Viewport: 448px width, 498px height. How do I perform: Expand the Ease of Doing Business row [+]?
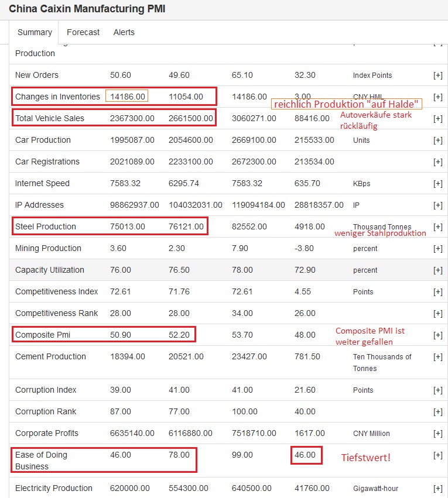coord(438,455)
